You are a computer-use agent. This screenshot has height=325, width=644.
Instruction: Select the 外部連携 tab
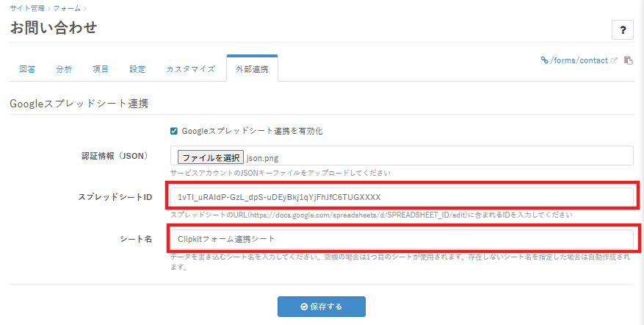tap(252, 69)
